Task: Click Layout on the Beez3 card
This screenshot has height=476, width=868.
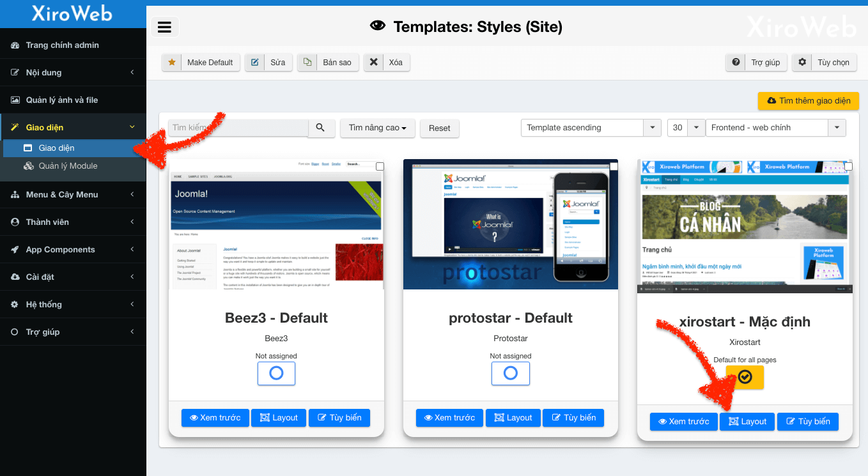Action: pyautogui.click(x=279, y=418)
